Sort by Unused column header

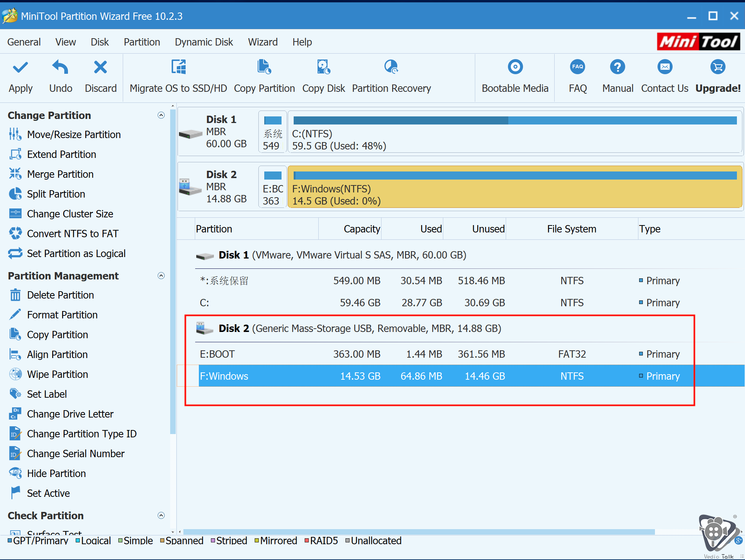[474, 229]
